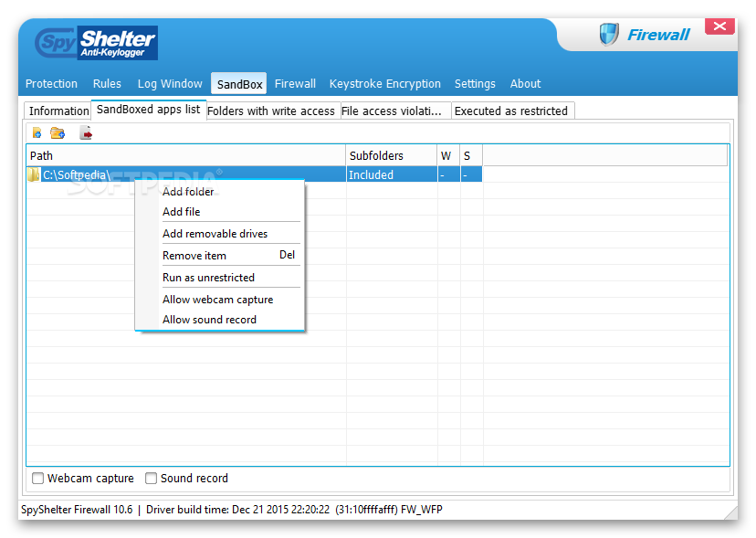Close the SpyShelter window
This screenshot has height=538, width=756.
(719, 26)
